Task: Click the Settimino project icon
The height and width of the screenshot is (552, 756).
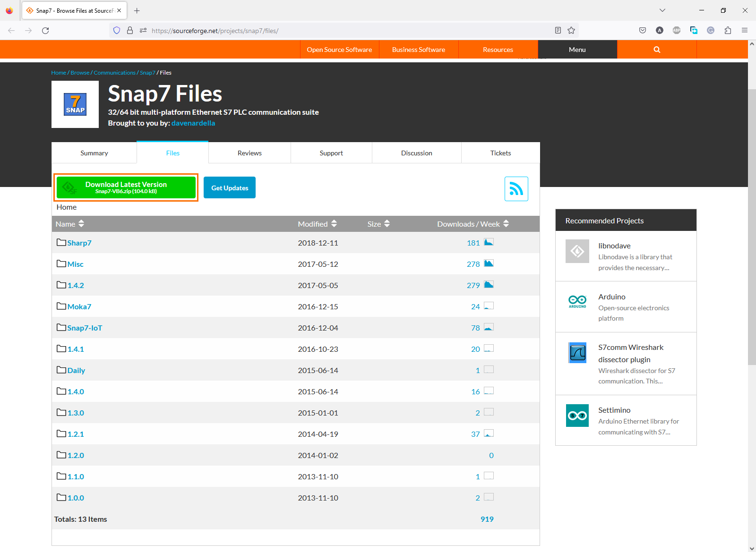Action: tap(577, 416)
